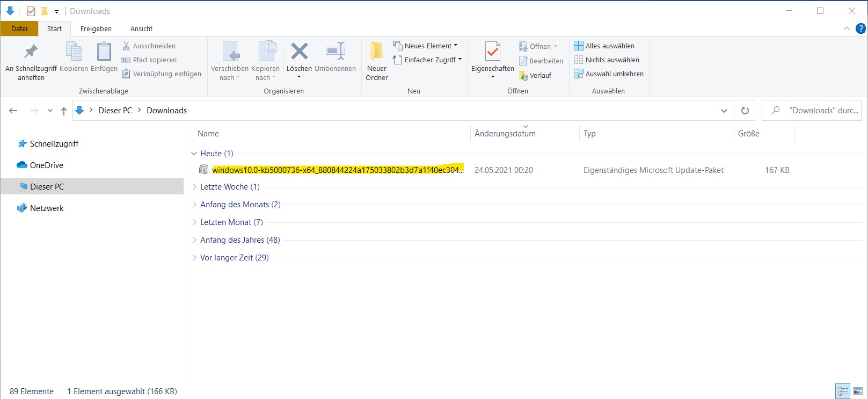Image resolution: width=868 pixels, height=399 pixels.
Task: Pin folder with An Schnellzugriff anheften
Action: coord(31,62)
